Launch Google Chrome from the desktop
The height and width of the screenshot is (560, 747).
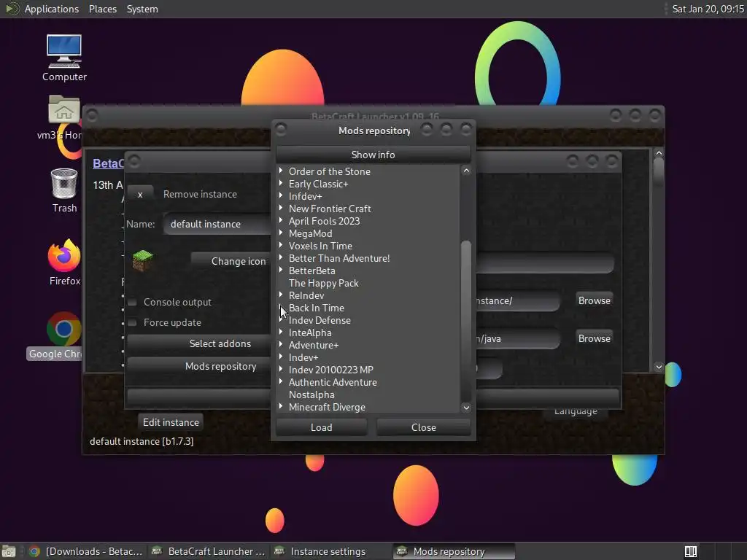[x=64, y=335]
